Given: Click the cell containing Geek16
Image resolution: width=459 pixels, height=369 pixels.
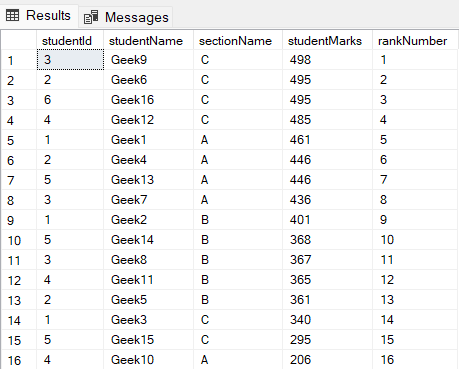Looking at the screenshot, I should click(x=149, y=100).
